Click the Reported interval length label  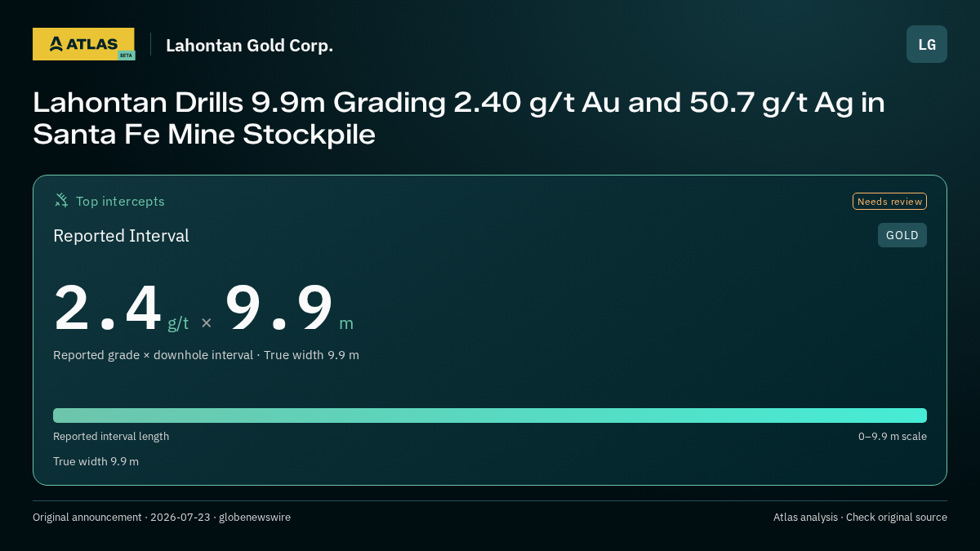[x=111, y=437]
